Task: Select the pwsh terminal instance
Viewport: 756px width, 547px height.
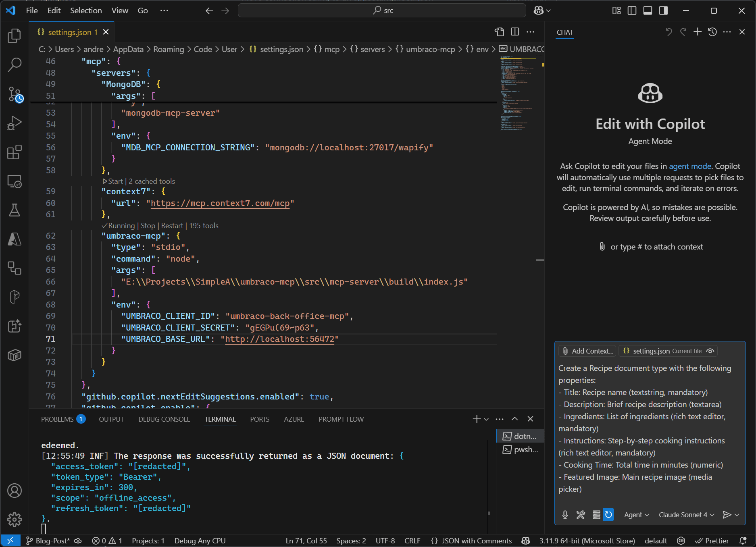Action: coord(520,449)
